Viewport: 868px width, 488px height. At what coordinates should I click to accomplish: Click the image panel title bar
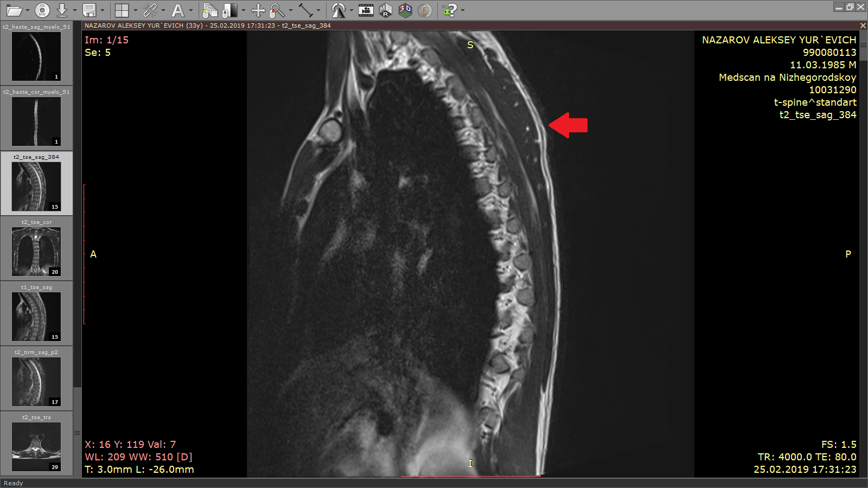470,25
